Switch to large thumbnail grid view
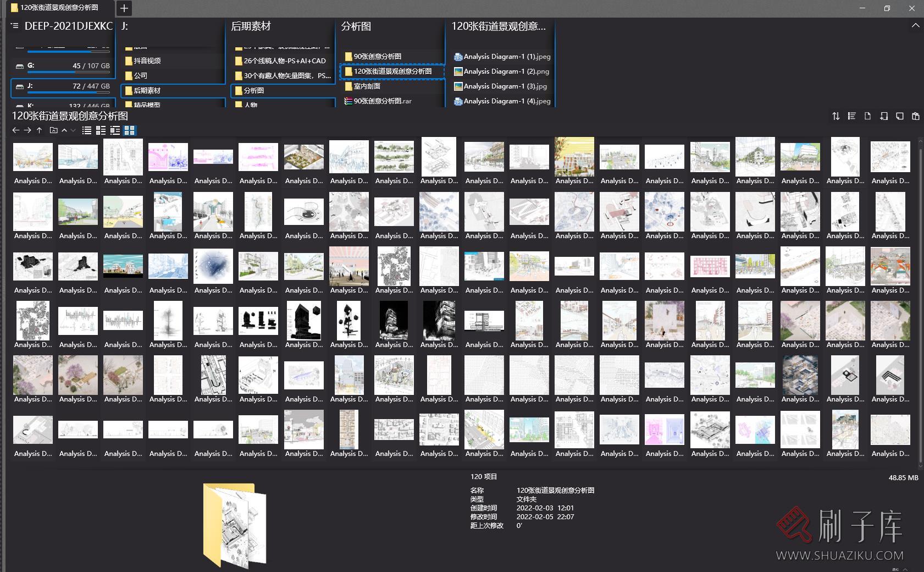 point(129,130)
